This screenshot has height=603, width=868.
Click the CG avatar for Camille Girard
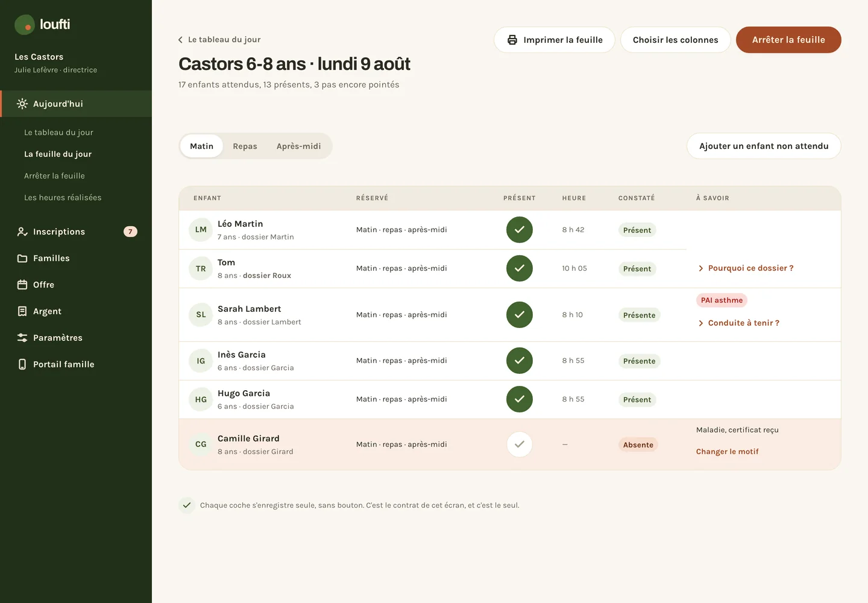pos(201,444)
